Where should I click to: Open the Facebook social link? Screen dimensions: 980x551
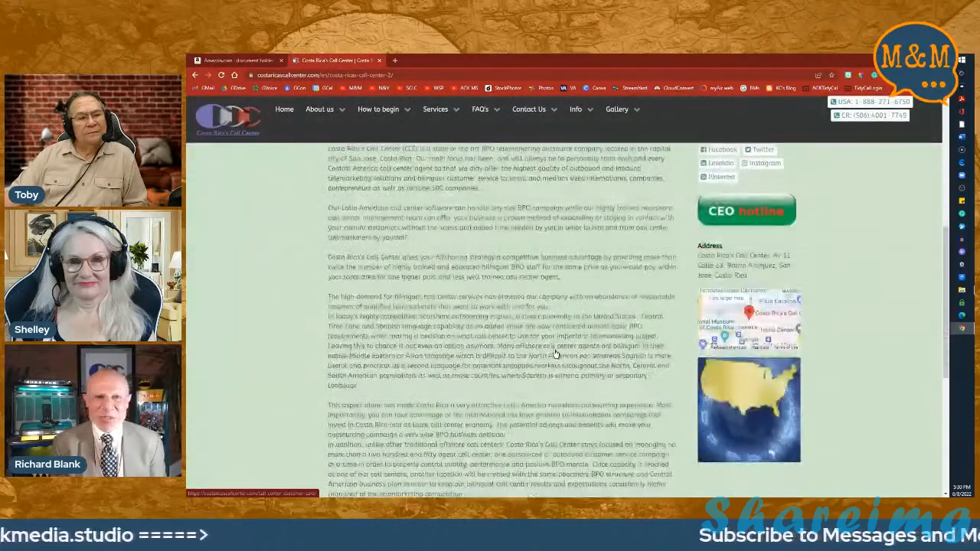[719, 150]
